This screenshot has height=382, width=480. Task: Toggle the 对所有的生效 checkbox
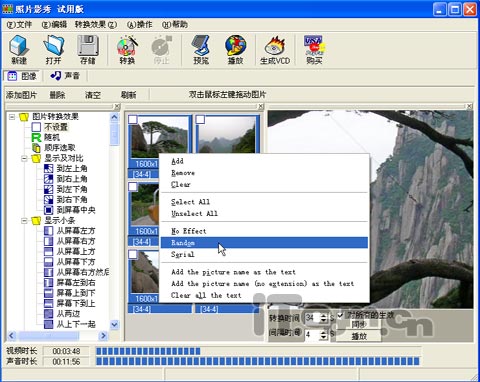coord(340,315)
